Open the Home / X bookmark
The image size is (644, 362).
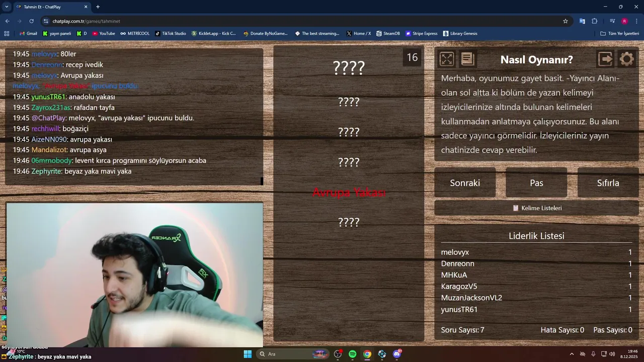point(359,34)
